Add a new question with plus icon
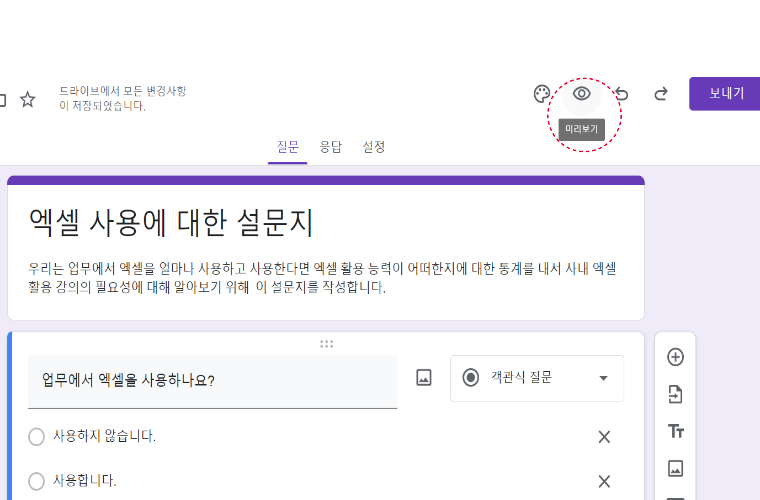The height and width of the screenshot is (500, 760). point(675,357)
